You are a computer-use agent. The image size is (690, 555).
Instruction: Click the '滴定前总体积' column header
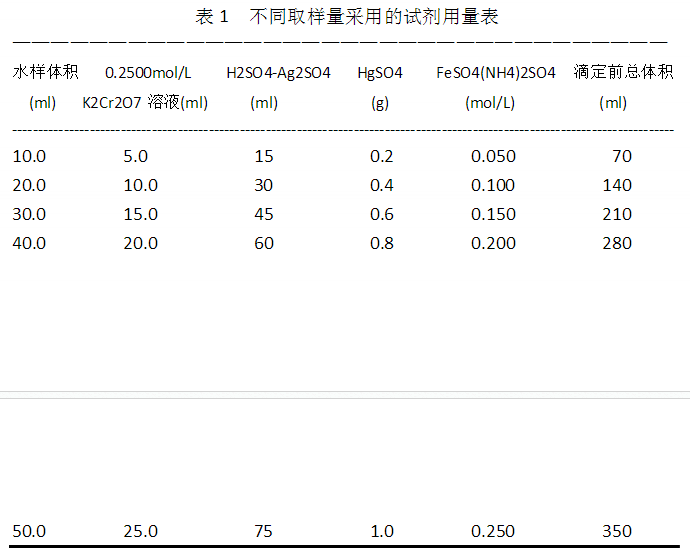(x=623, y=73)
